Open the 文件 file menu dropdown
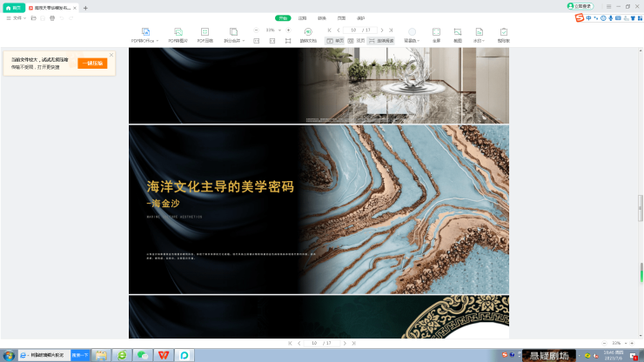This screenshot has height=362, width=644. click(15, 17)
